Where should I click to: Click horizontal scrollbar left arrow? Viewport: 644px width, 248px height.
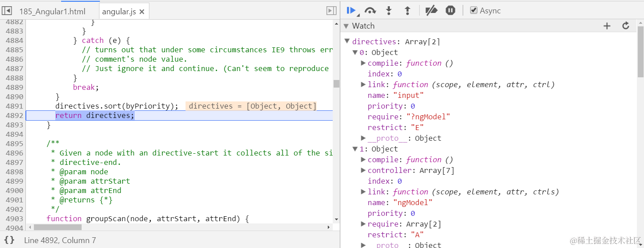pyautogui.click(x=29, y=227)
